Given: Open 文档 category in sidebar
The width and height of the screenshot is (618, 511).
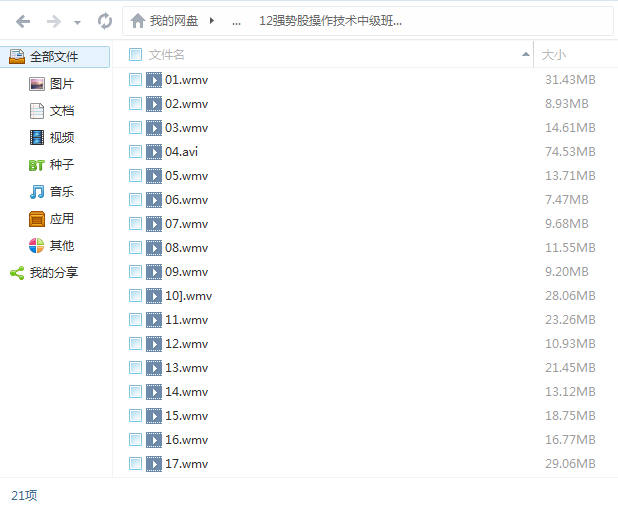Looking at the screenshot, I should (x=61, y=111).
